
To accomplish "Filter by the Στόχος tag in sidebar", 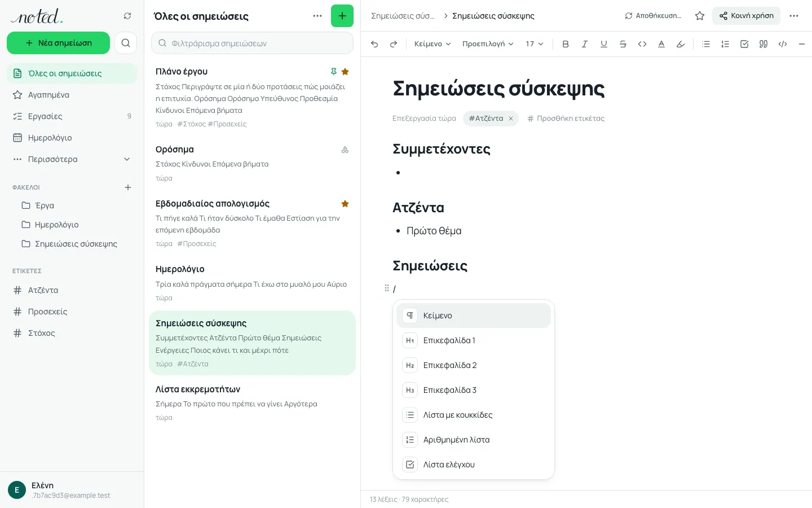I will click(x=72, y=333).
